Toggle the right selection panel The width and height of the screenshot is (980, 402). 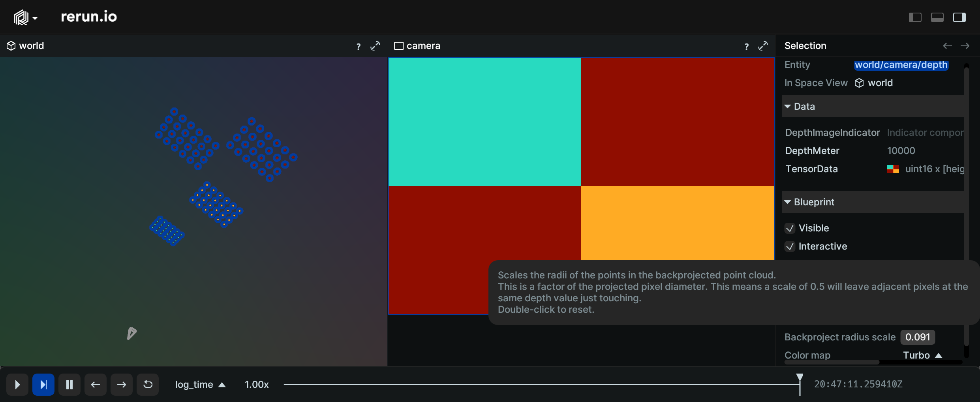959,17
